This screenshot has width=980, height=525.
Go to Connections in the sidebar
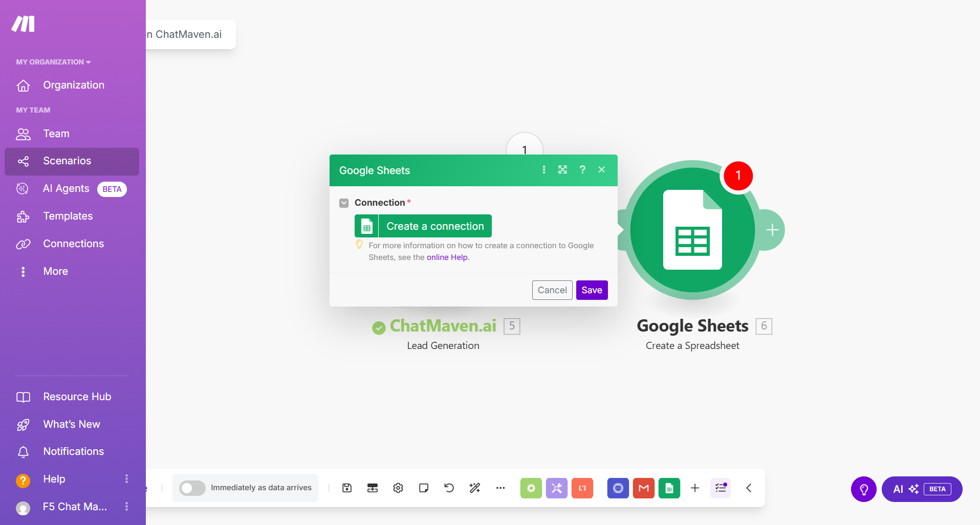73,244
